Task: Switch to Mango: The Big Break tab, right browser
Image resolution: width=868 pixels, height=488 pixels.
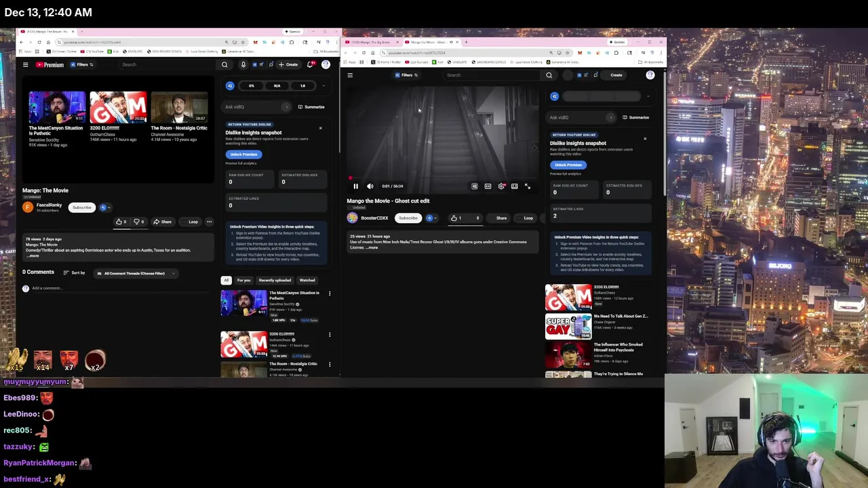Action: click(372, 42)
